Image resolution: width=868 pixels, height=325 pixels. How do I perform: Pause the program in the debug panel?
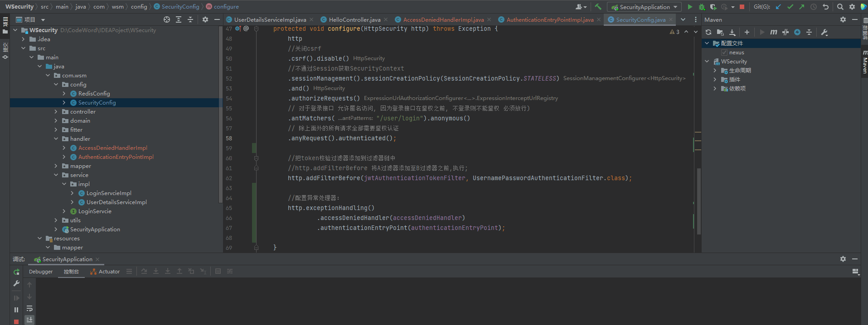click(16, 310)
